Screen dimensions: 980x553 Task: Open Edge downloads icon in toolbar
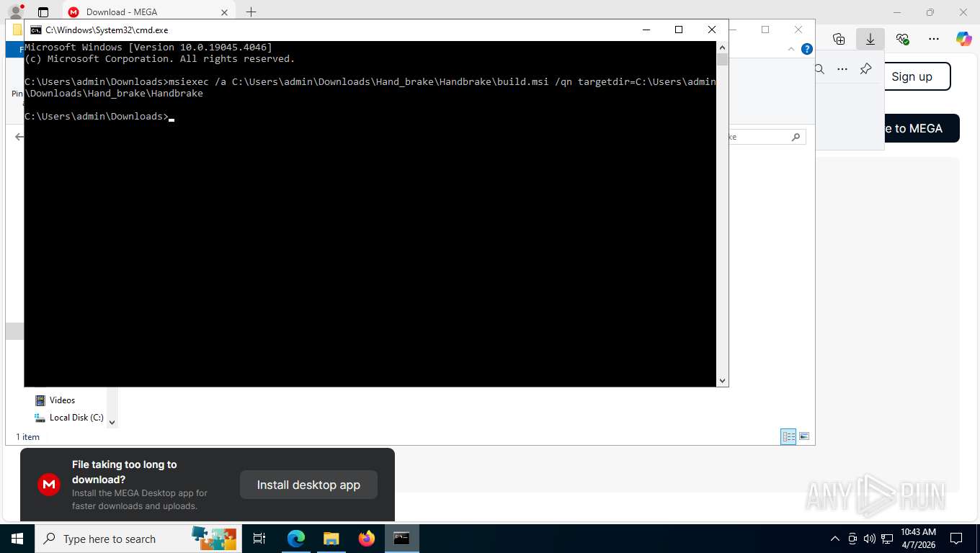[870, 39]
